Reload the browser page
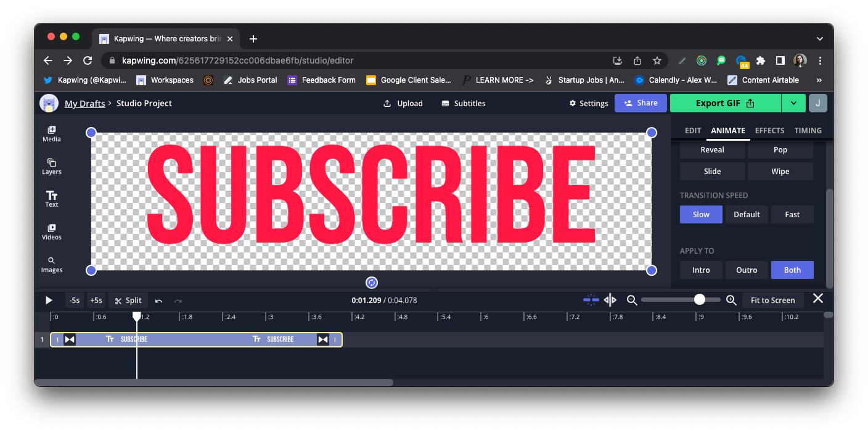Screen dimensions: 868x432 (88, 60)
